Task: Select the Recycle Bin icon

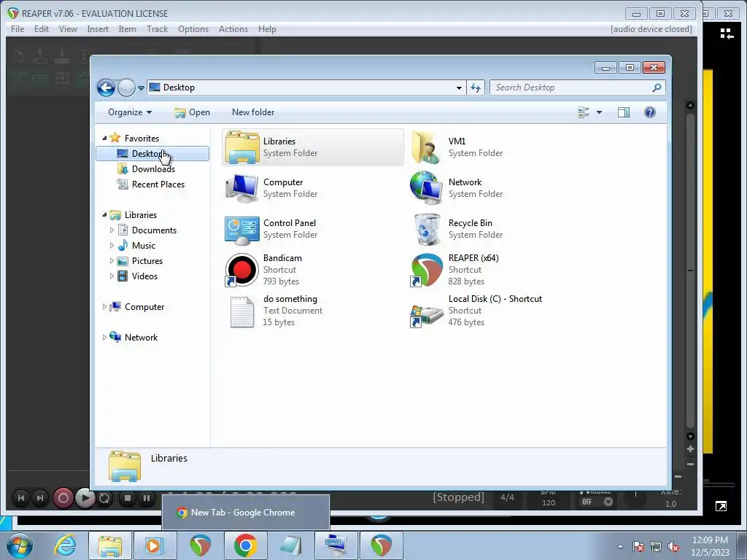Action: 427,229
